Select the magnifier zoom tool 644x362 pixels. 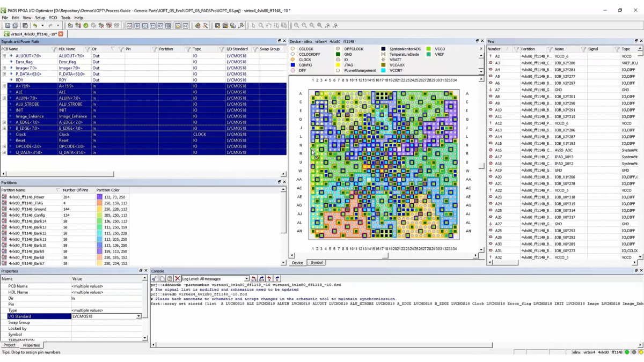click(261, 25)
